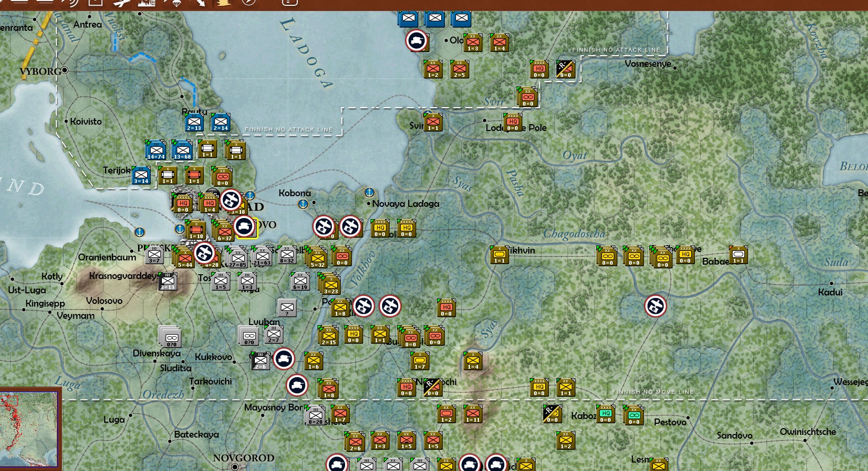This screenshot has height=471, width=868.
Task: Click the Koivisto town label
Action: (86, 121)
